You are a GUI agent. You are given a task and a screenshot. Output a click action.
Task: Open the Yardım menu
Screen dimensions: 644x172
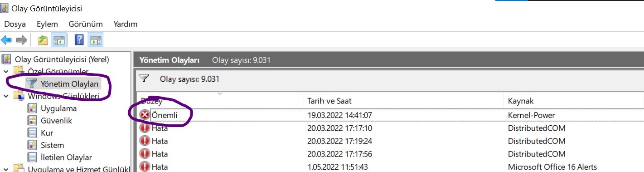coord(126,24)
